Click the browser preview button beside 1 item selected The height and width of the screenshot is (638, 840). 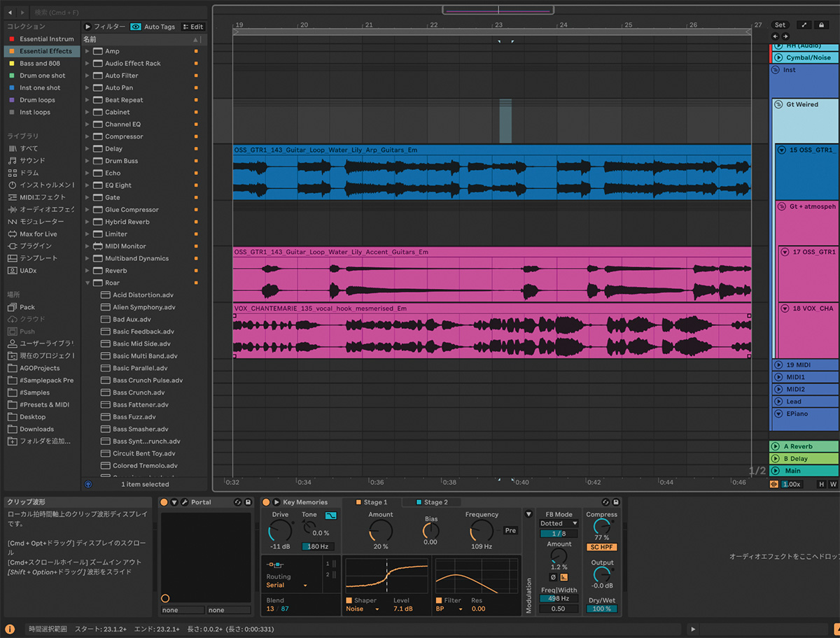(x=88, y=483)
